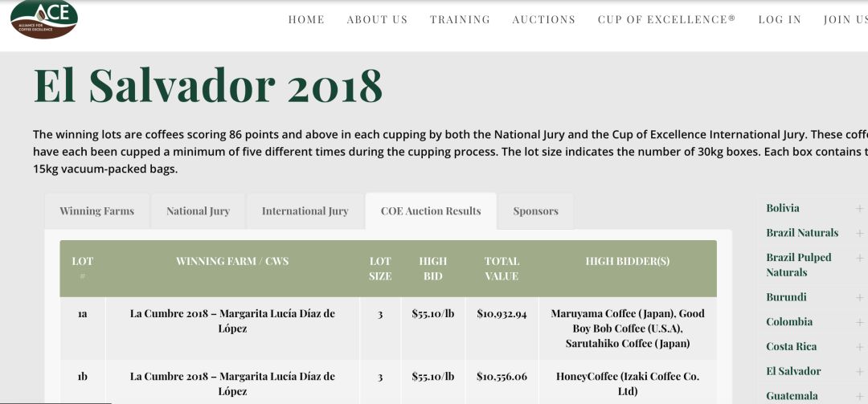Open the Guatemala sidebar link
Viewport: 868px width, 404px height.
[792, 396]
